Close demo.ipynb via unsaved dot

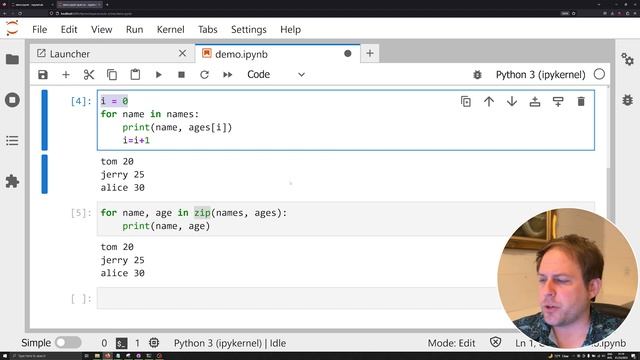348,53
